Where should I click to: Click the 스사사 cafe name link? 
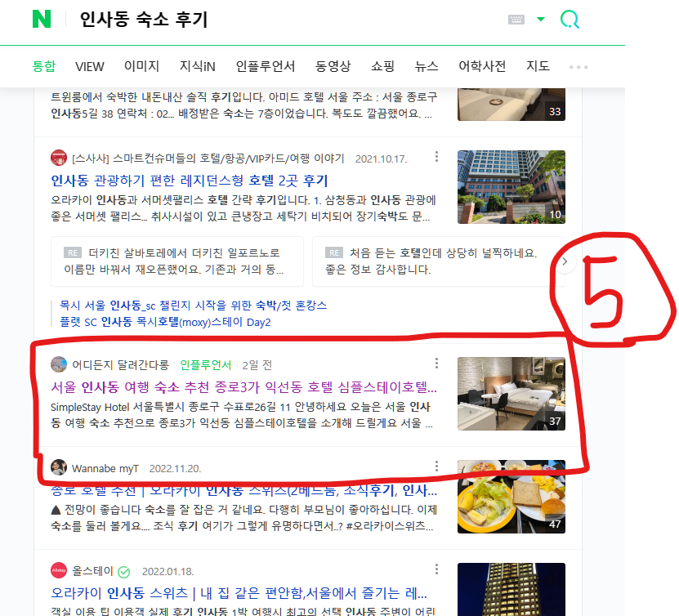[208, 158]
